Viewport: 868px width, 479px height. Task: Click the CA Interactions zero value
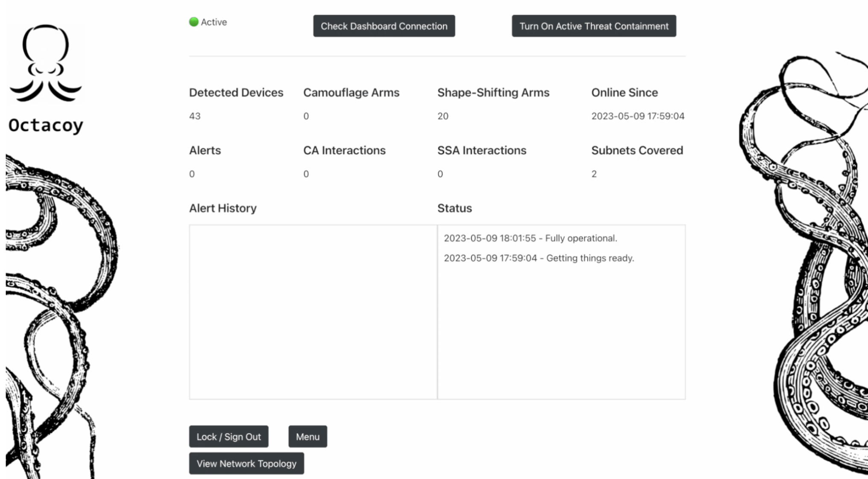click(305, 174)
